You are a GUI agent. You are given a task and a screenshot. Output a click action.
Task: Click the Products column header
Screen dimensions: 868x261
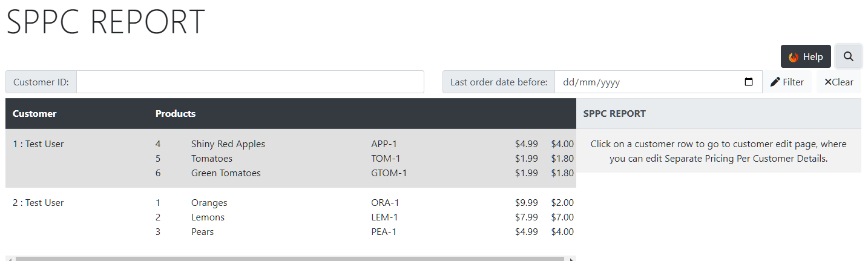click(x=176, y=113)
